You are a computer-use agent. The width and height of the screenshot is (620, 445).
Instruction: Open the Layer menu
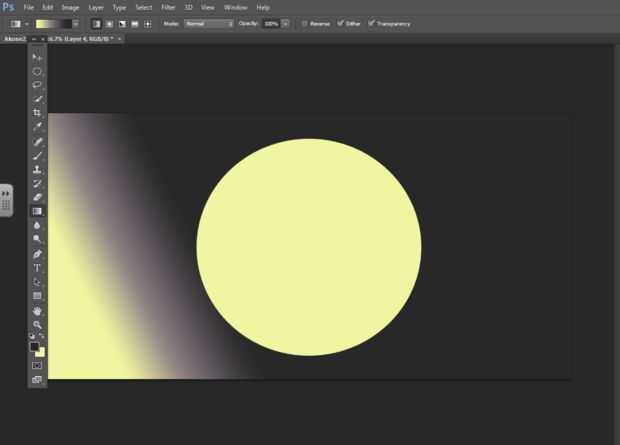click(96, 8)
